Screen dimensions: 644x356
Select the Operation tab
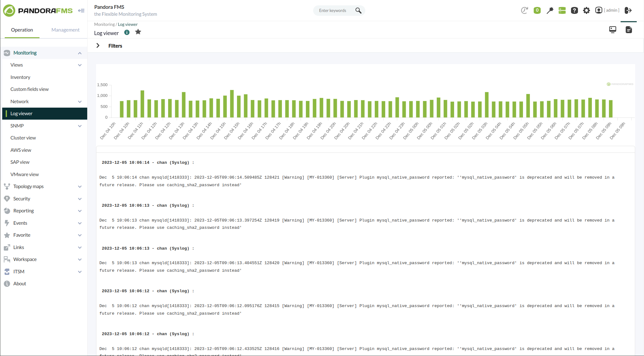coord(21,29)
